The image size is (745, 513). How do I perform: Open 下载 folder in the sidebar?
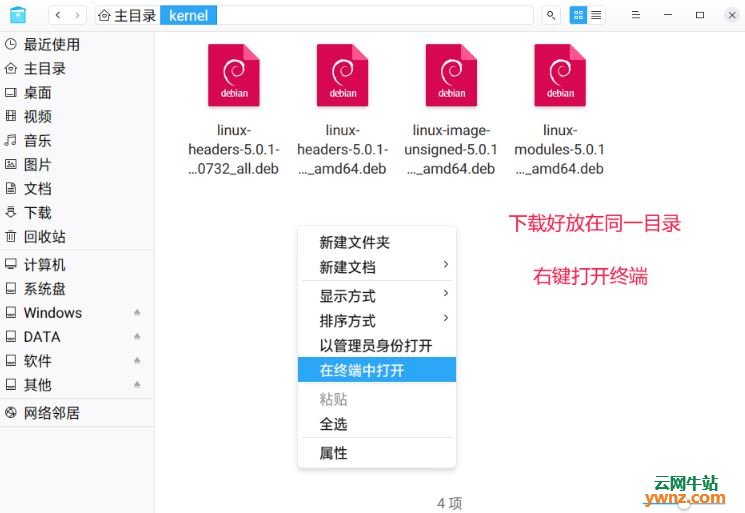pos(77,212)
